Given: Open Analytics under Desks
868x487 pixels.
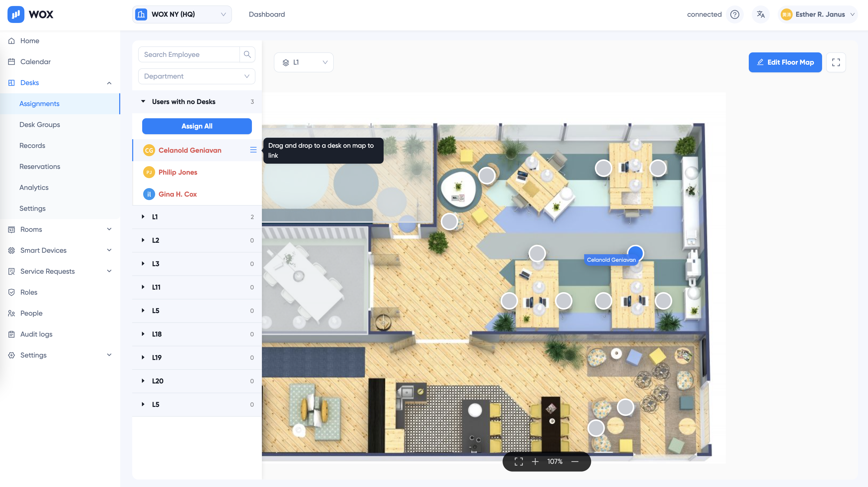Looking at the screenshot, I should (x=60, y=187).
